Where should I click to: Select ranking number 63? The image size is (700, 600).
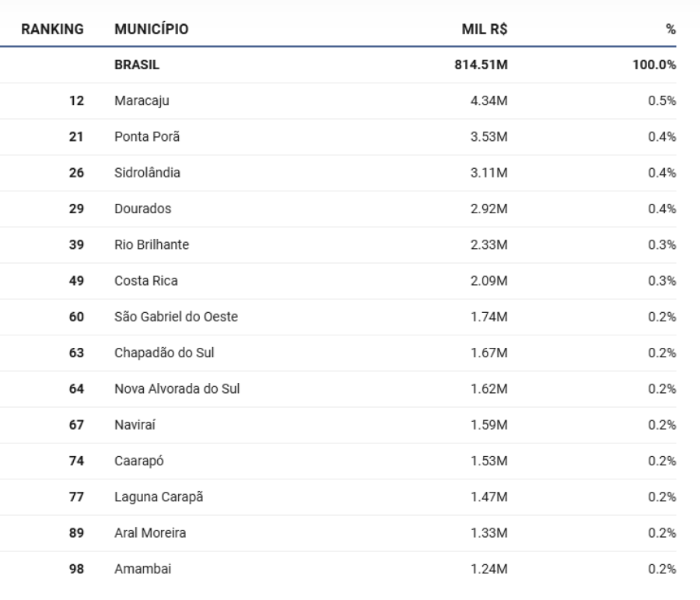click(x=76, y=353)
